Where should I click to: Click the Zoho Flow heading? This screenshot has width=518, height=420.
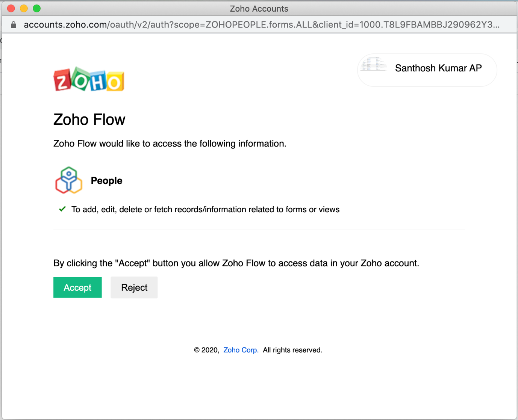tap(89, 119)
